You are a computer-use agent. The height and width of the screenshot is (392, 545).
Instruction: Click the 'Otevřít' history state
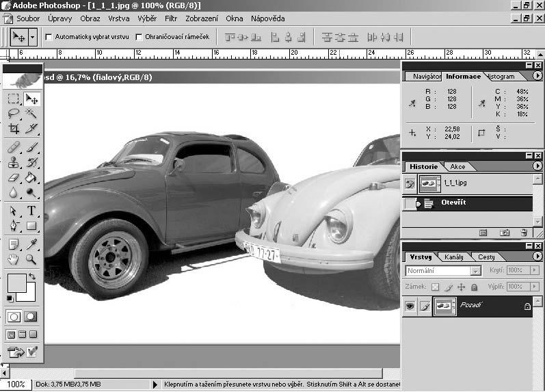453,203
